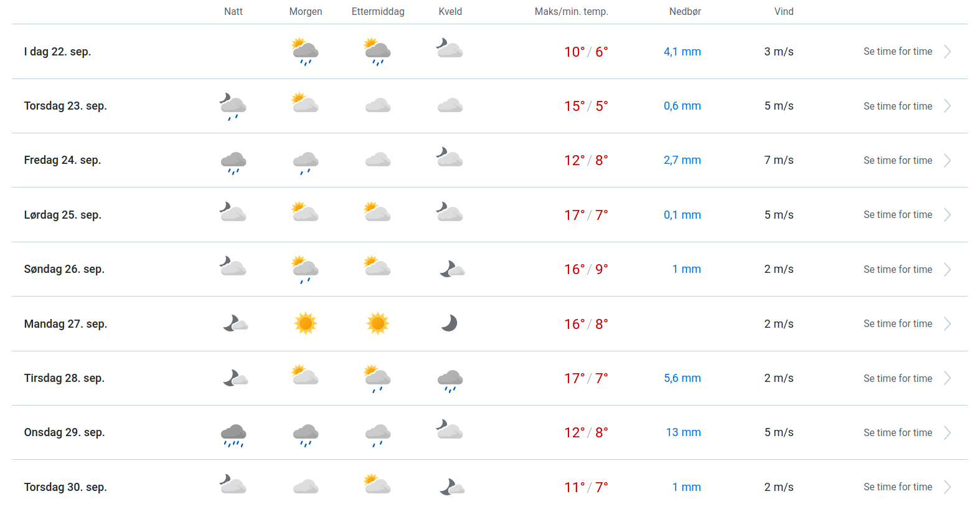Open 'Se time for time' for Lørdag
The width and height of the screenshot is (980, 514).
click(898, 215)
